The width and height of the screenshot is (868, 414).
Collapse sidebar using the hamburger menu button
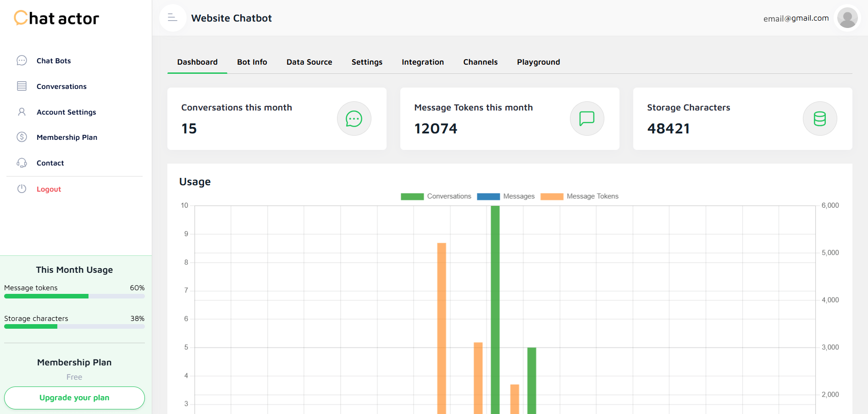point(172,18)
